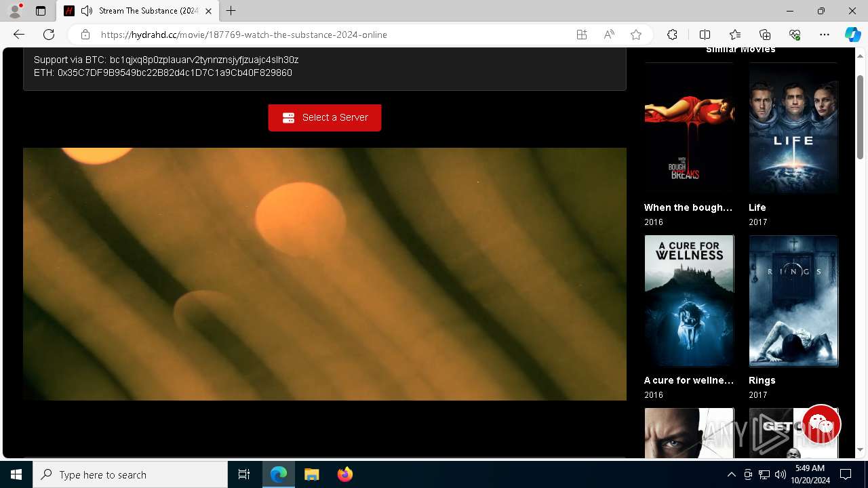Close The Substance tab

coord(208,11)
